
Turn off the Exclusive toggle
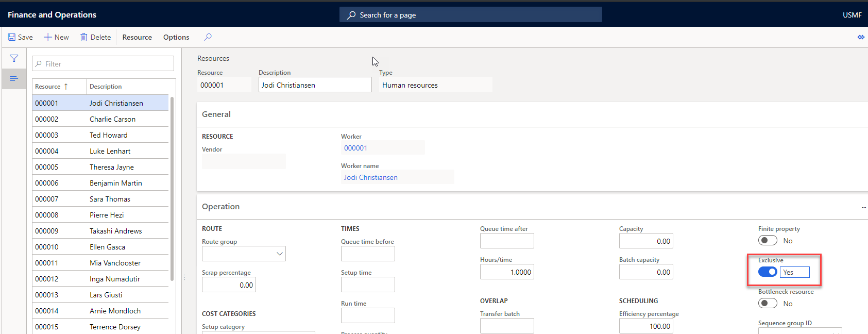pos(768,272)
